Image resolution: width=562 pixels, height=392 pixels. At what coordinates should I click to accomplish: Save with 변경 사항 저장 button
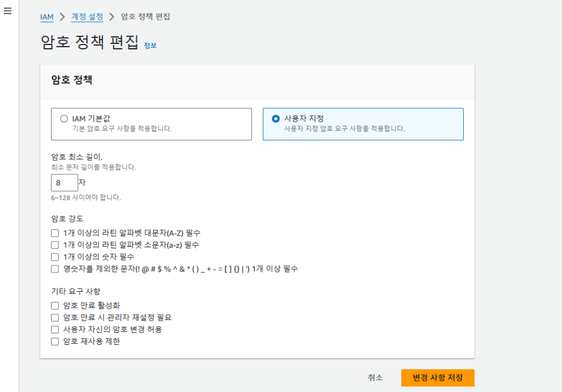437,378
